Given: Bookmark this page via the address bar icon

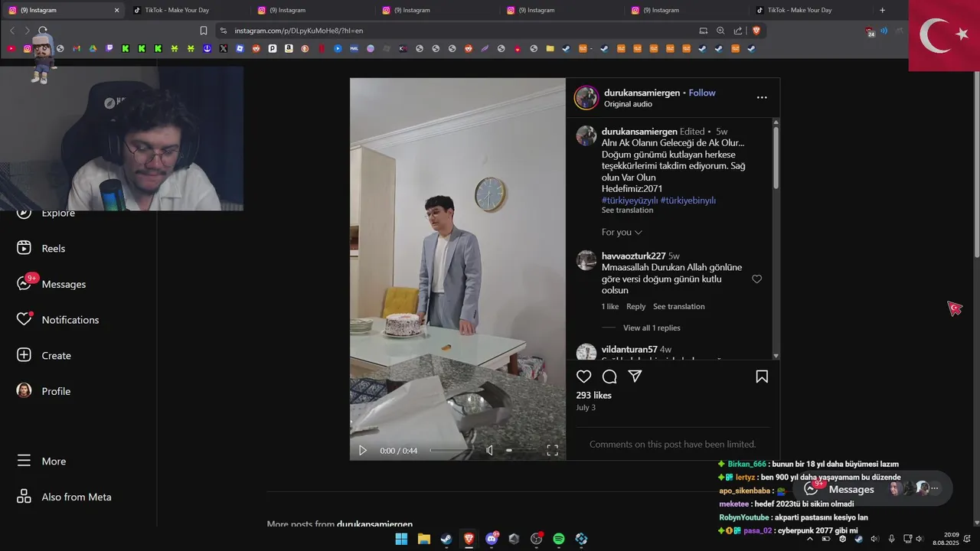Looking at the screenshot, I should pyautogui.click(x=204, y=31).
